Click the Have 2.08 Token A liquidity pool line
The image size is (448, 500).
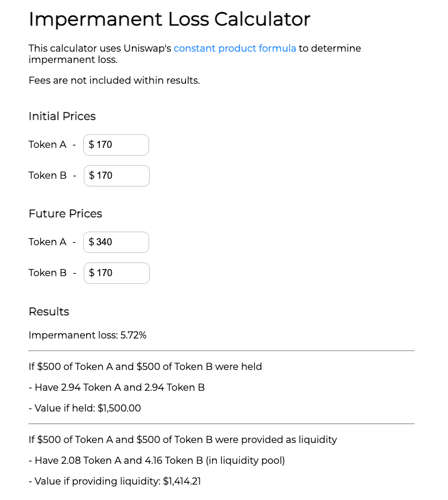click(x=157, y=460)
